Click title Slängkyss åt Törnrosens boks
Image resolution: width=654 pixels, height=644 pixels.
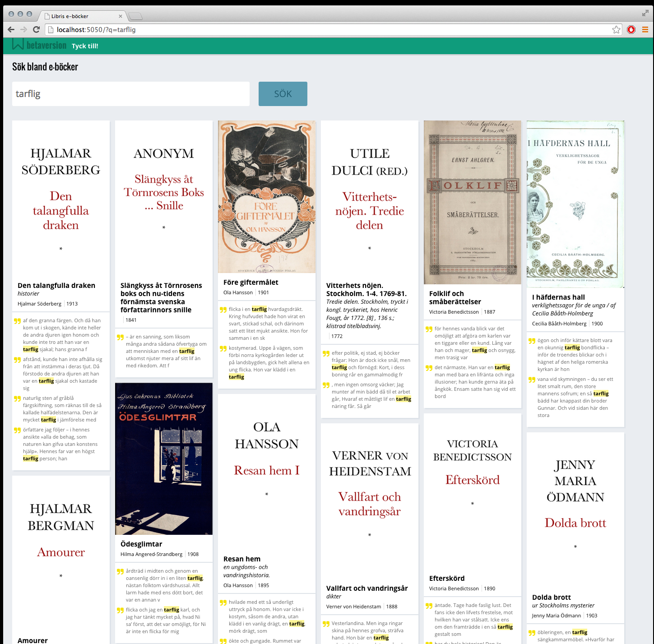point(161,297)
